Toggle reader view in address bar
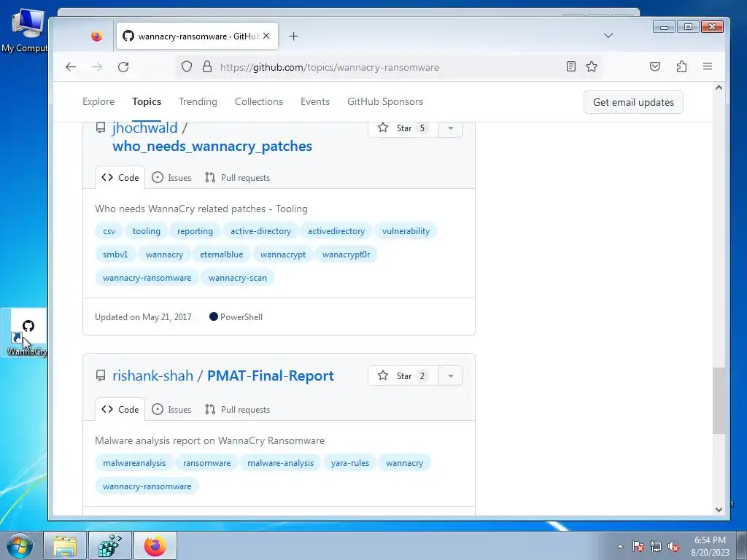The width and height of the screenshot is (747, 560). [570, 66]
